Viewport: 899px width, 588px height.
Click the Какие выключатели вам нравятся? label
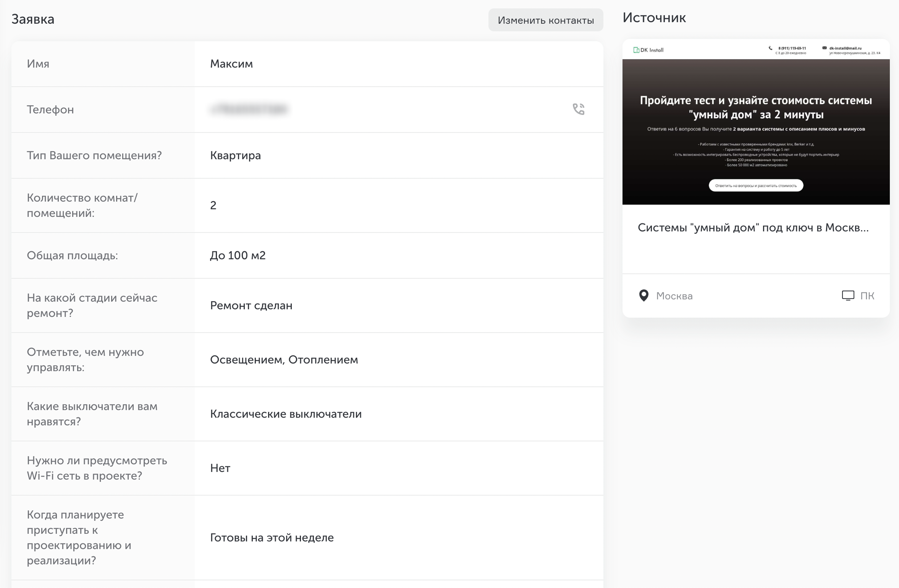(x=92, y=414)
